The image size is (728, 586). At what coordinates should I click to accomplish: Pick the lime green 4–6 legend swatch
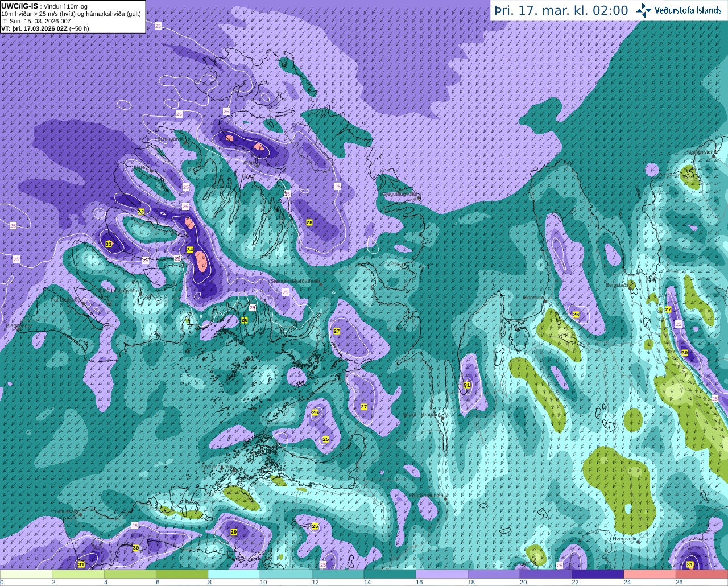130,574
